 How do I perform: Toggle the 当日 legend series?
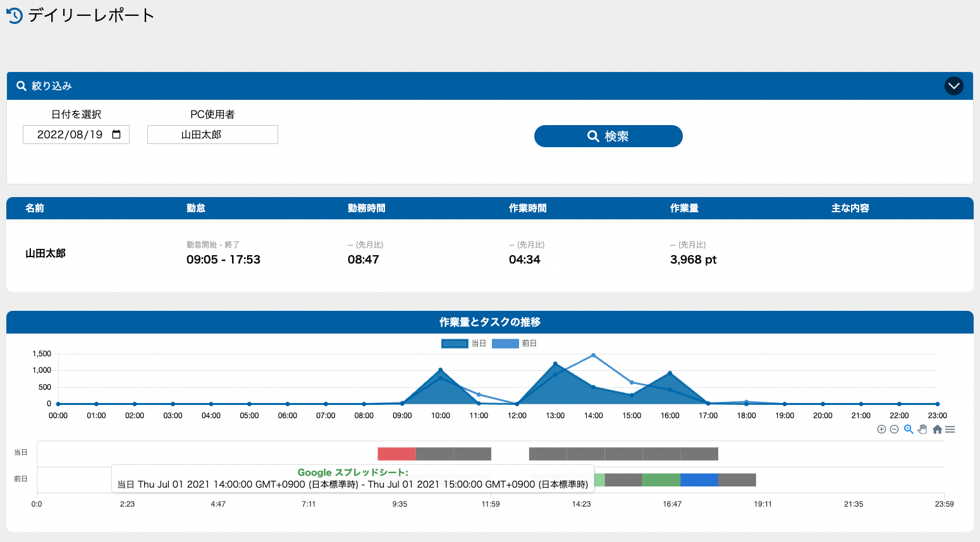(x=463, y=344)
